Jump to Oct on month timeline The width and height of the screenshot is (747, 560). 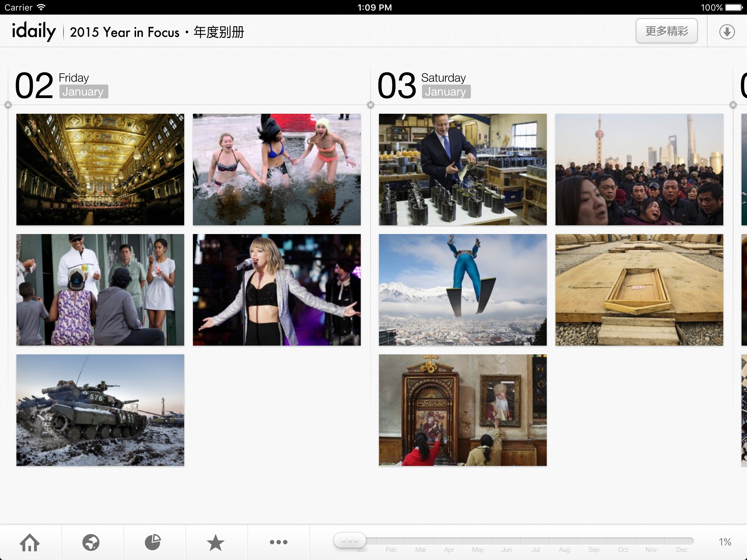point(623,550)
